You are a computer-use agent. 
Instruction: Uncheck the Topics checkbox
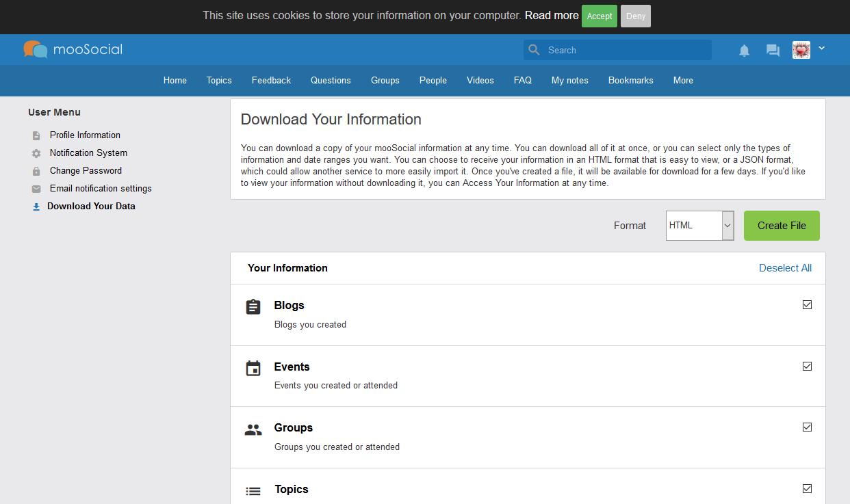[x=807, y=489]
